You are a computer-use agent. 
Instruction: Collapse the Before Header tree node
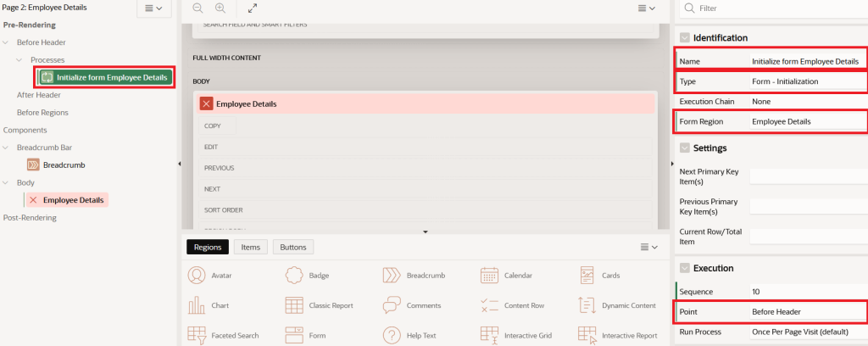pyautogui.click(x=6, y=42)
